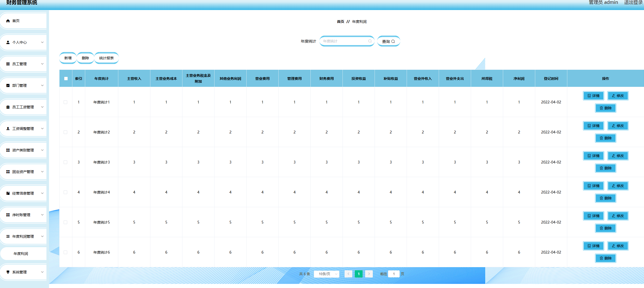Toggle the select-all checkbox in table header
Screen dimensions: 644x288
click(x=66, y=79)
